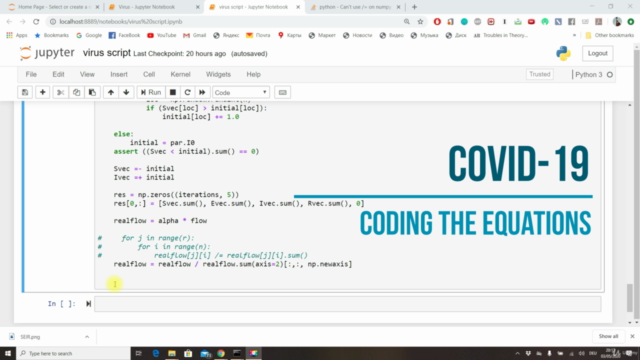Image resolution: width=640 pixels, height=360 pixels.
Task: Open the Edit menu
Action: point(58,74)
